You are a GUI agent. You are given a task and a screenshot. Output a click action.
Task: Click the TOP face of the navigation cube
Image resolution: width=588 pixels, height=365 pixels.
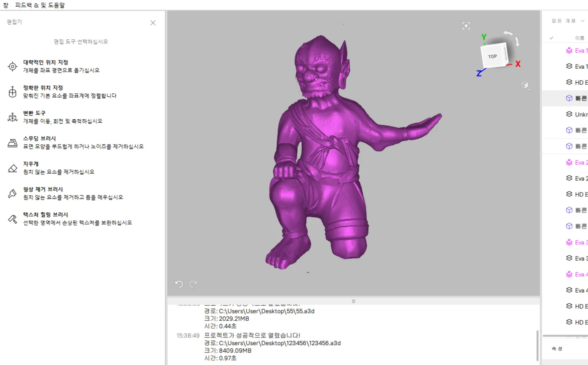(493, 57)
